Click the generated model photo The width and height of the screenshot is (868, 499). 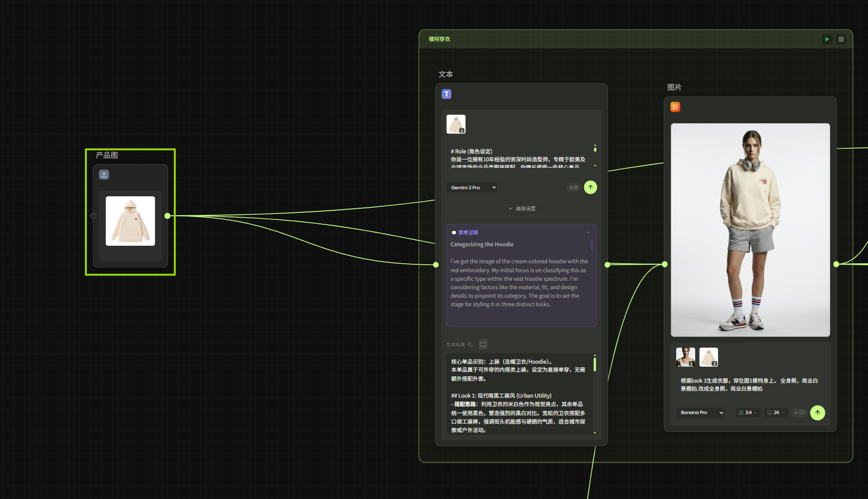(x=750, y=230)
